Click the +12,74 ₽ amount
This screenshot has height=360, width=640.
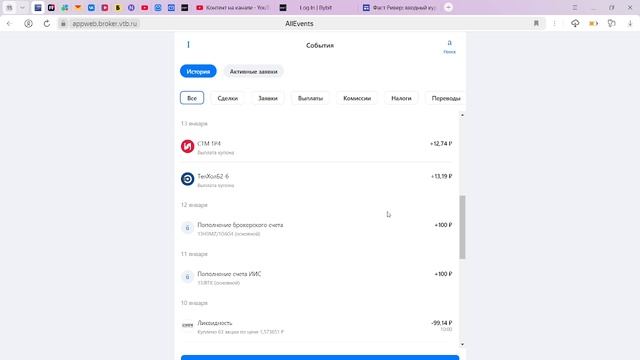click(441, 144)
